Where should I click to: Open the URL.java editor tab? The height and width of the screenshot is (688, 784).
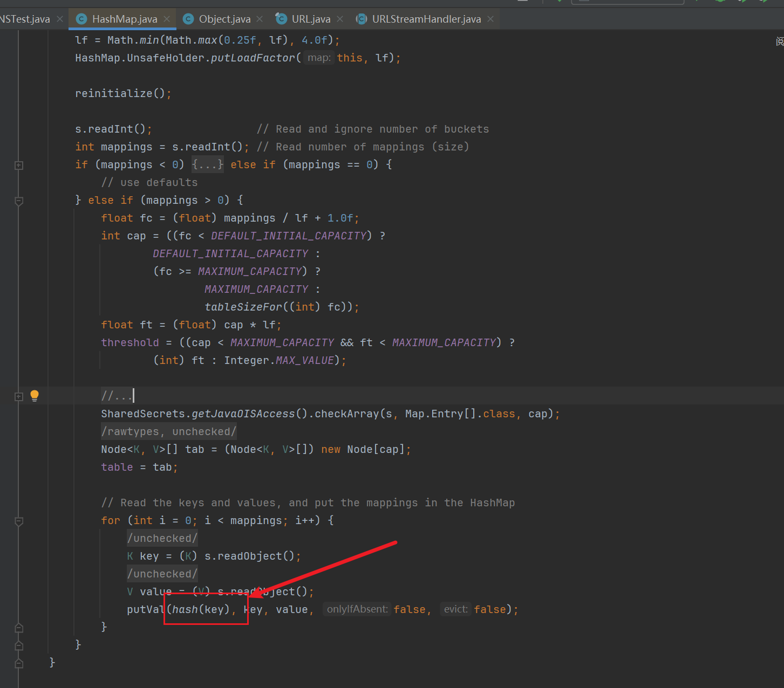311,19
